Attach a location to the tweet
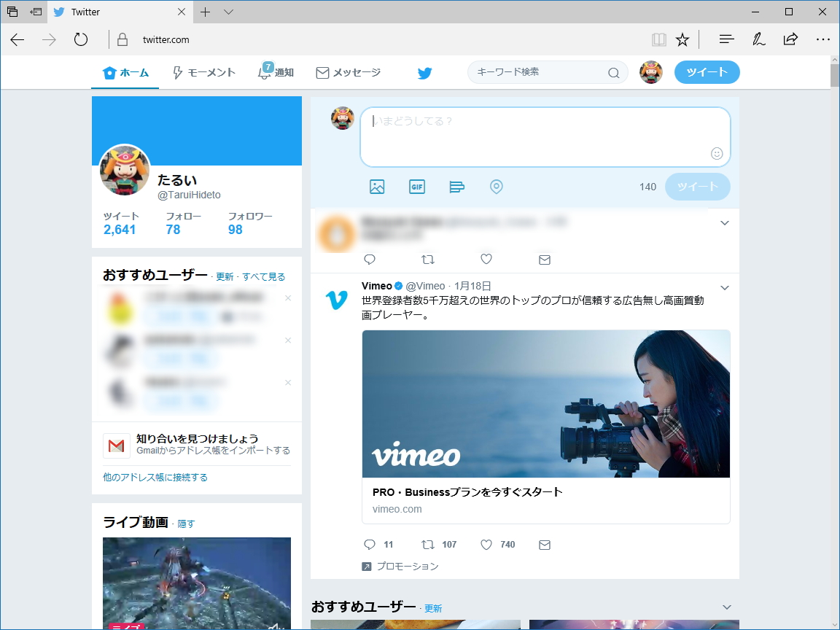Image resolution: width=840 pixels, height=630 pixels. pyautogui.click(x=497, y=187)
